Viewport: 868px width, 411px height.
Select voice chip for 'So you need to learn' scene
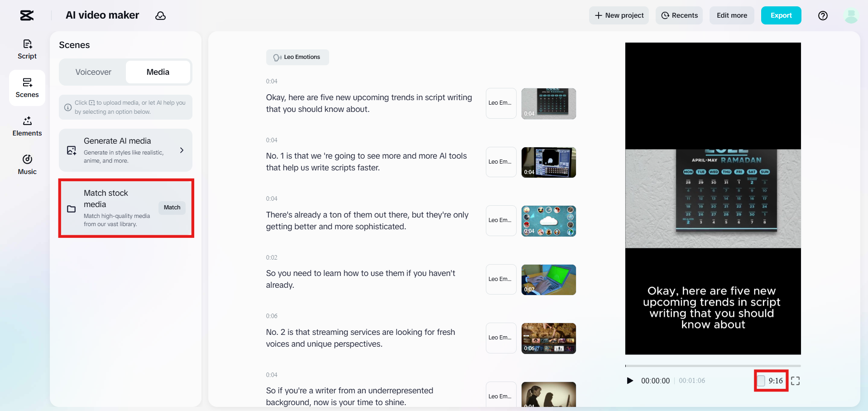(x=501, y=279)
